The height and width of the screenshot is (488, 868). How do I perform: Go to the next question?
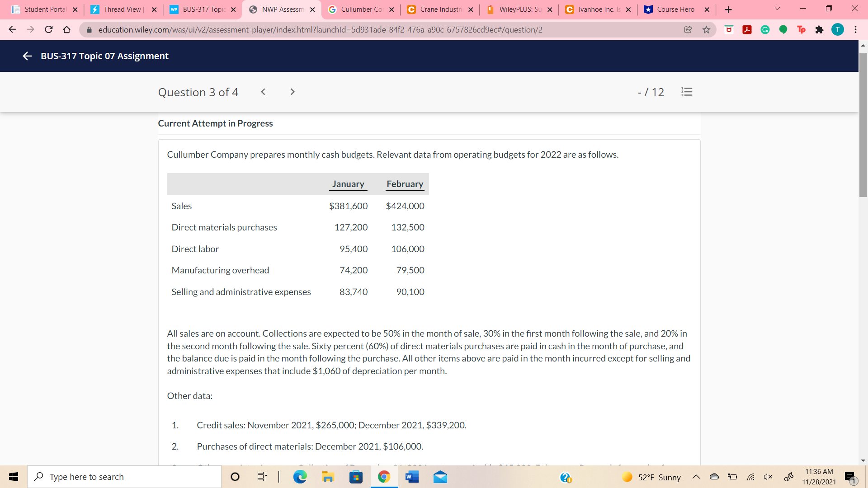pyautogui.click(x=292, y=92)
